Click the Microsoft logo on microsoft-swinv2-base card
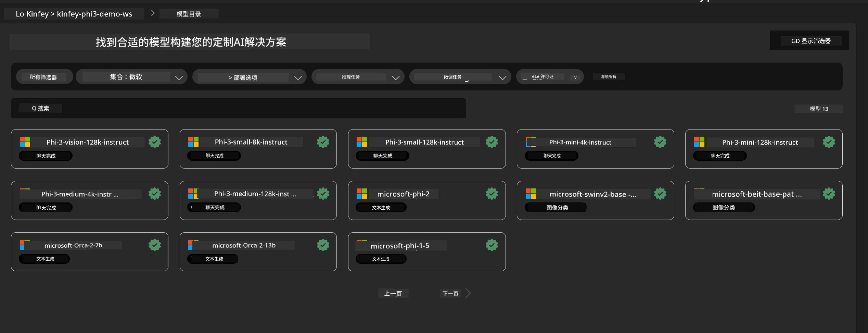The height and width of the screenshot is (333, 868). [x=531, y=194]
